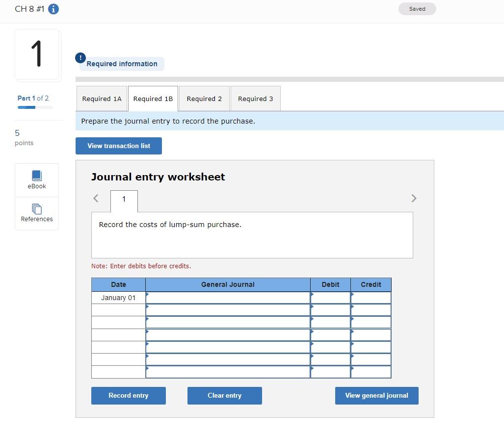Click the Part 1 of 2 label

point(33,98)
